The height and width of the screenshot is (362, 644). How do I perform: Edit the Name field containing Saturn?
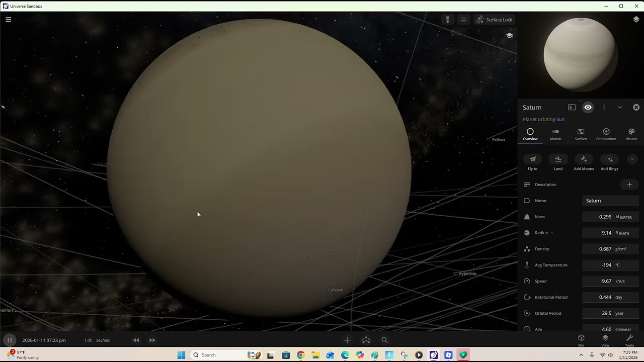[610, 201]
